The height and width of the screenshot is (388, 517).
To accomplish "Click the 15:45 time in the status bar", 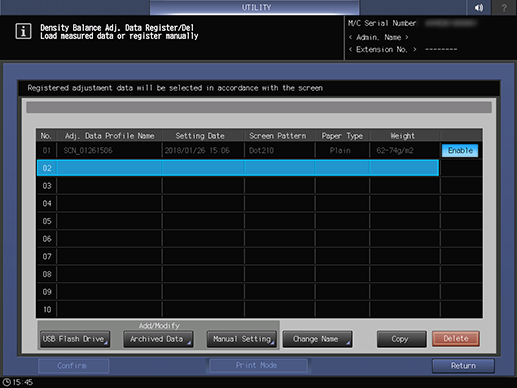I will pos(23,382).
